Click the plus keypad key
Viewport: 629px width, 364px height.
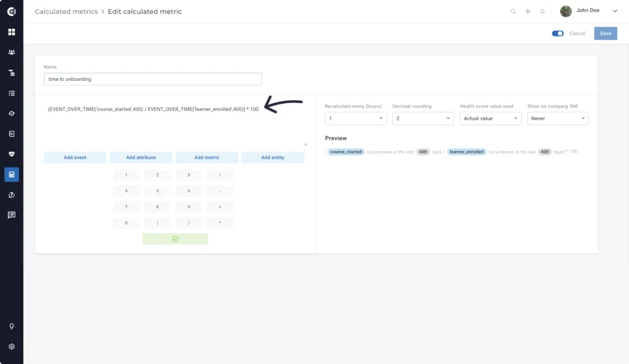[220, 207]
